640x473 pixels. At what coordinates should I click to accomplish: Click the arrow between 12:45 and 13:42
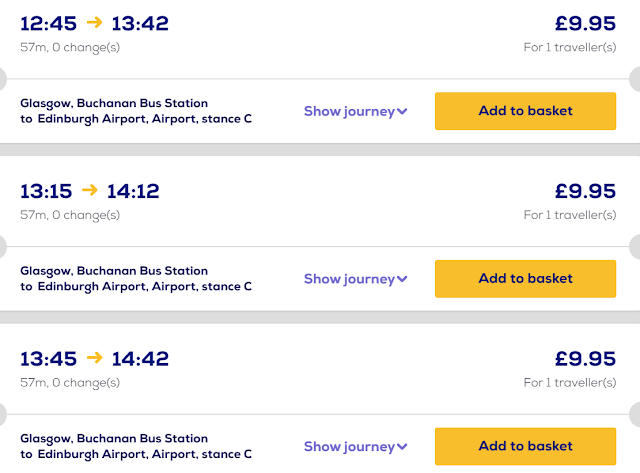pos(93,23)
